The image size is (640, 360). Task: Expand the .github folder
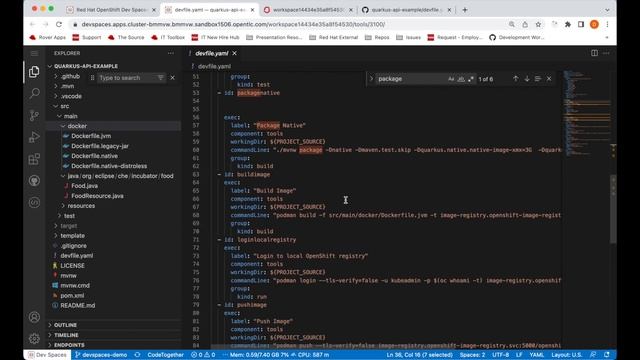coord(70,76)
